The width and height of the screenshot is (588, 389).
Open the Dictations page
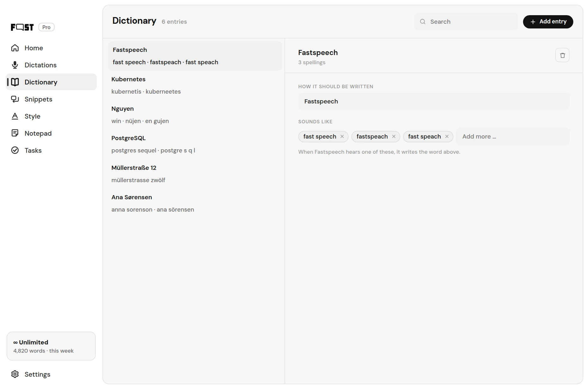pos(52,65)
